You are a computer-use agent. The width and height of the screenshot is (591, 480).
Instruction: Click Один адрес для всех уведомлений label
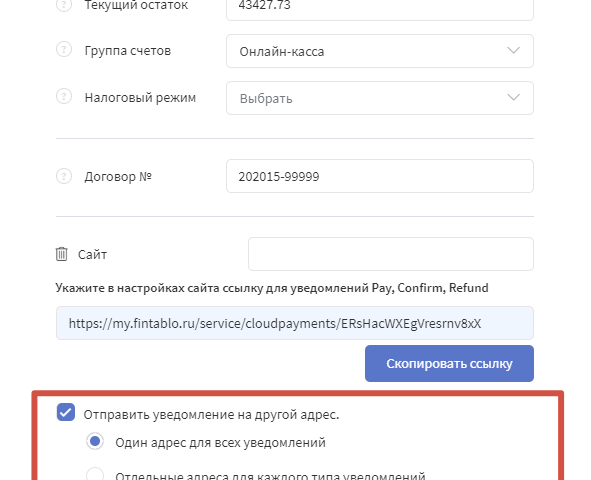[x=220, y=442]
